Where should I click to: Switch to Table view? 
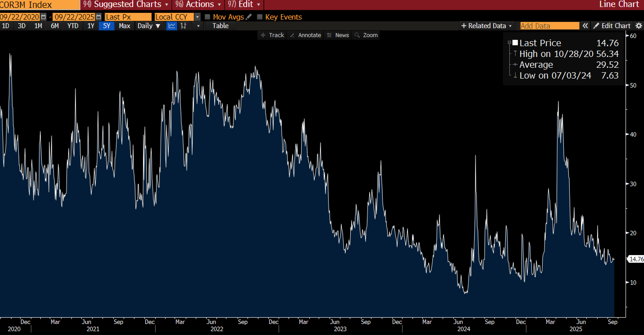[220, 26]
